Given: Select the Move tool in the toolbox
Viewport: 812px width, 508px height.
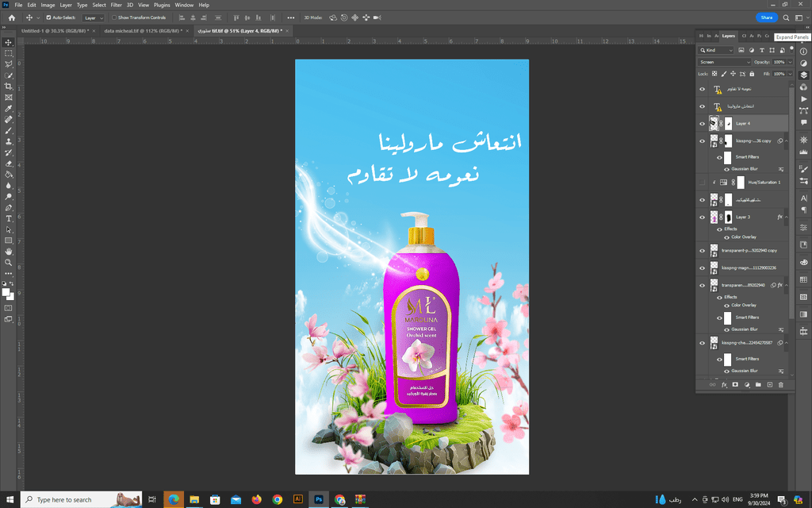Looking at the screenshot, I should [8, 43].
